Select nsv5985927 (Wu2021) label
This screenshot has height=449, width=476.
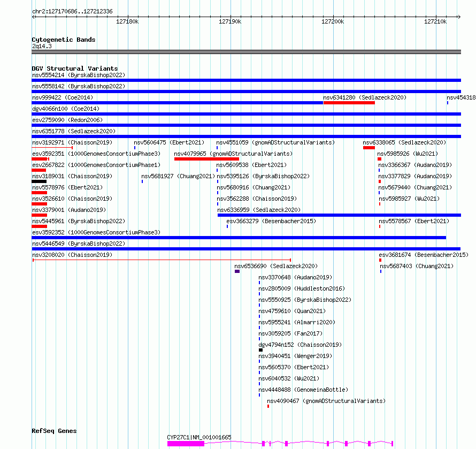point(409,199)
